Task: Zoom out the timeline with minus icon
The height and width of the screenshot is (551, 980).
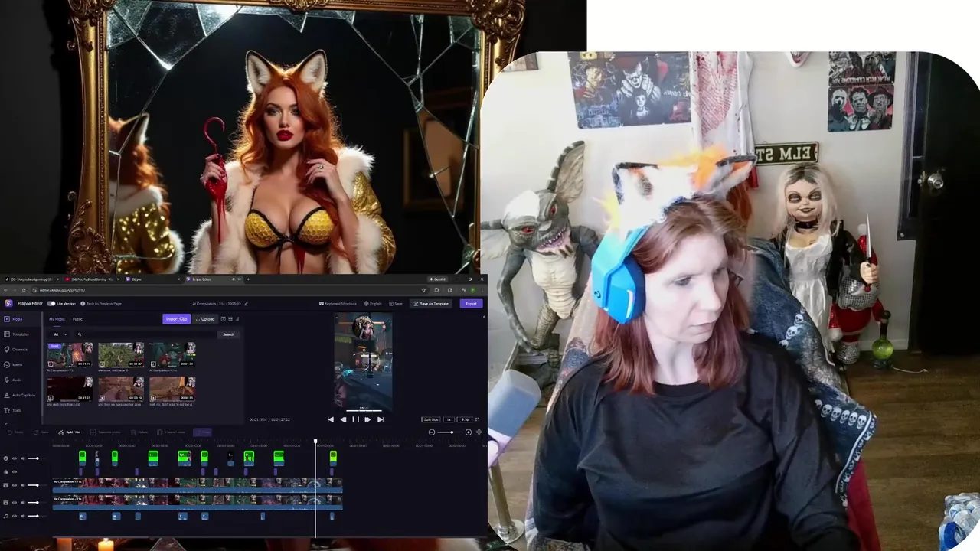Action: (432, 432)
